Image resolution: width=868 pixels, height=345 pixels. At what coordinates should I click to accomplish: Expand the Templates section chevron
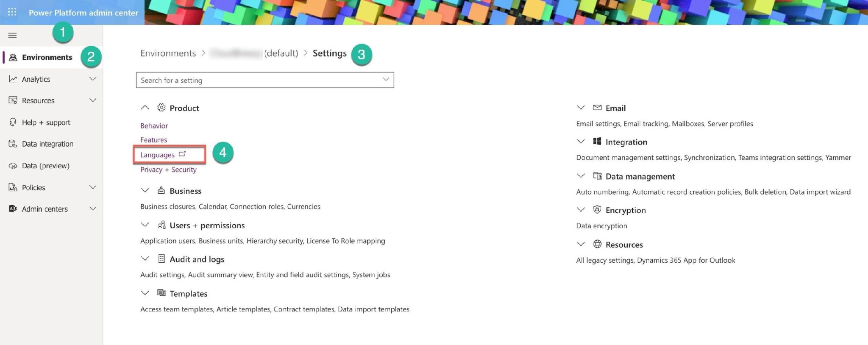[x=145, y=293]
